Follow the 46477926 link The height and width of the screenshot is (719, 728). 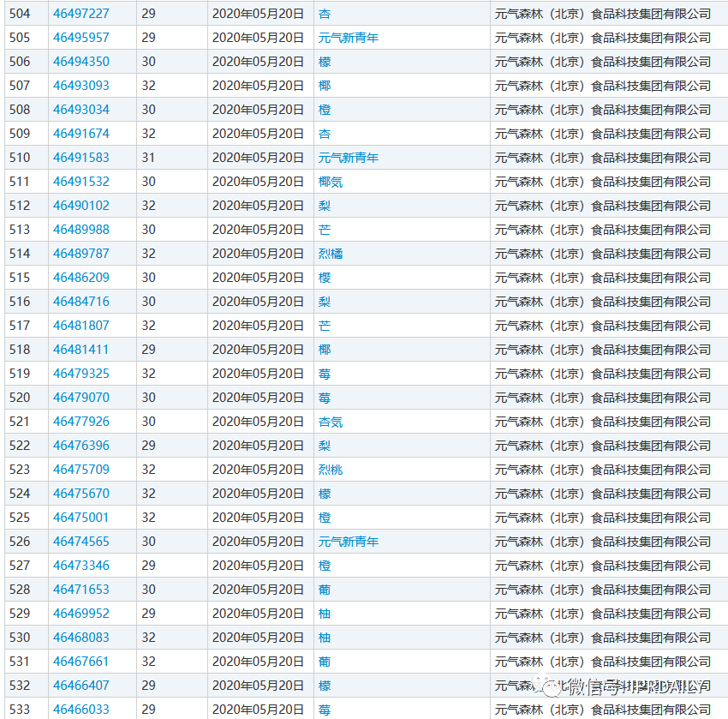coord(81,422)
